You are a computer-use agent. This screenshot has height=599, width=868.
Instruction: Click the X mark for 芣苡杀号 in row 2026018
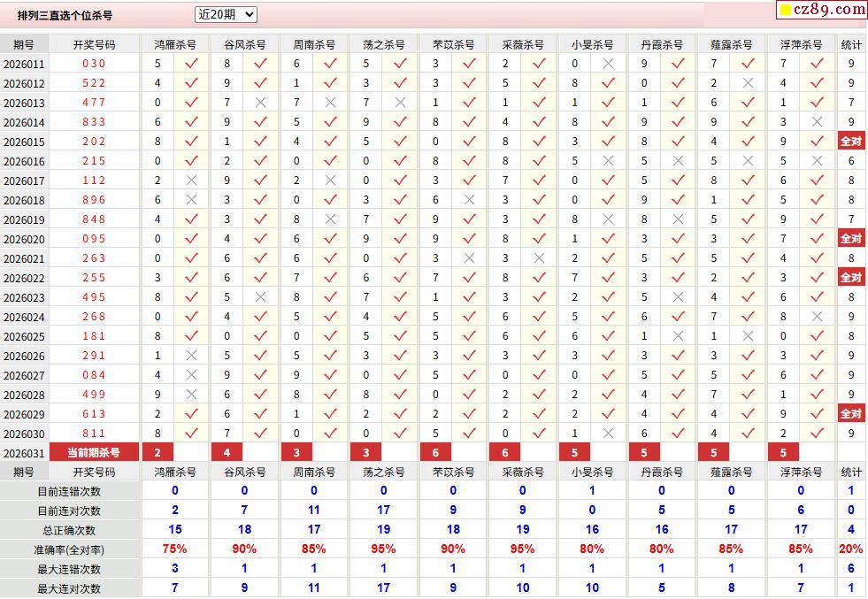(x=469, y=200)
